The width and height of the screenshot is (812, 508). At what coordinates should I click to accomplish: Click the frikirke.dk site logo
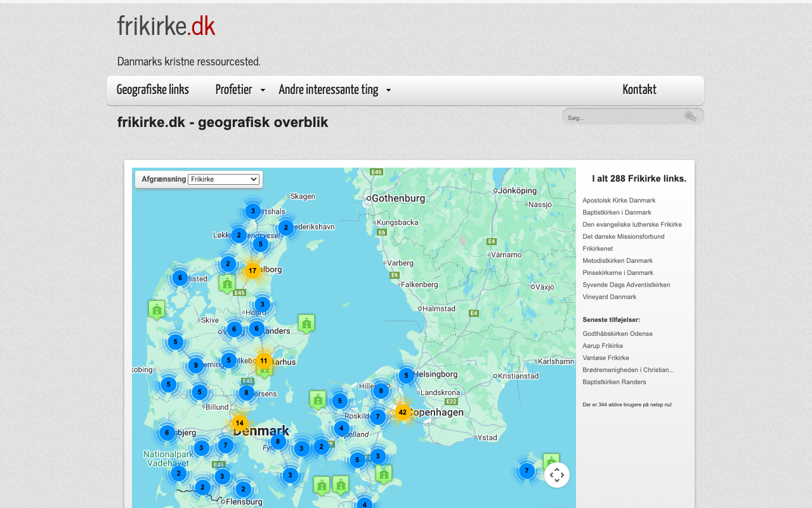(x=166, y=27)
